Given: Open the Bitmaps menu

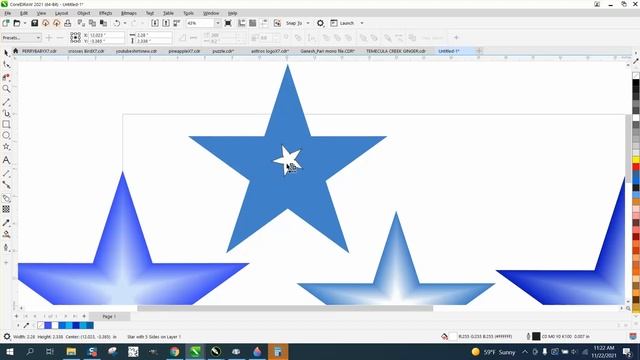Looking at the screenshot, I should [x=129, y=13].
